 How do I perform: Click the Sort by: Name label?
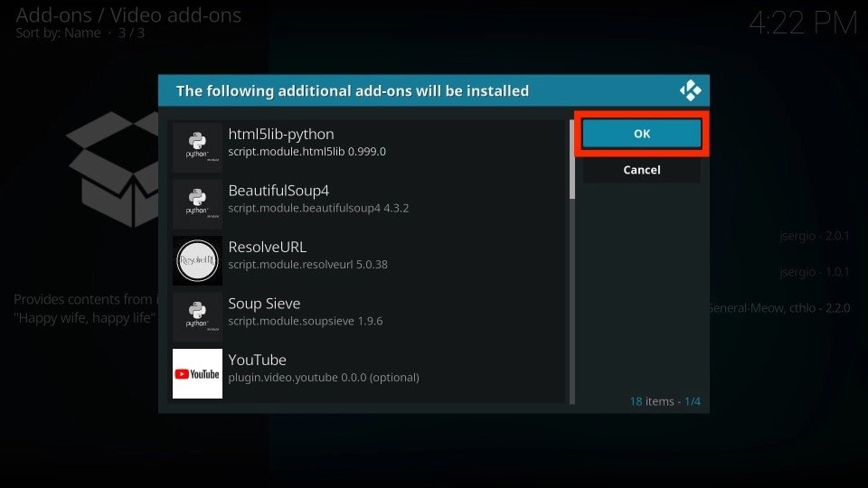point(58,33)
